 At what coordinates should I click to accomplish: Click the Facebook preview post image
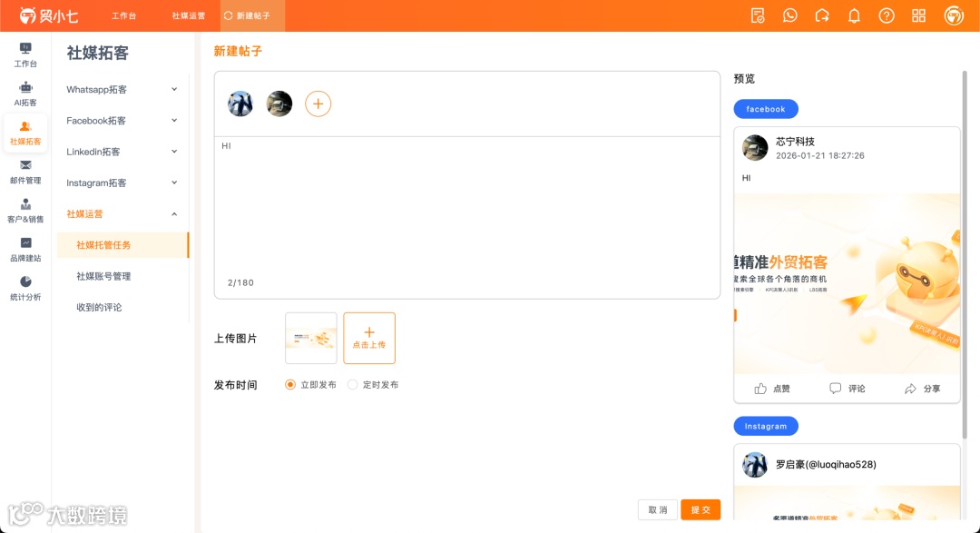coord(847,283)
